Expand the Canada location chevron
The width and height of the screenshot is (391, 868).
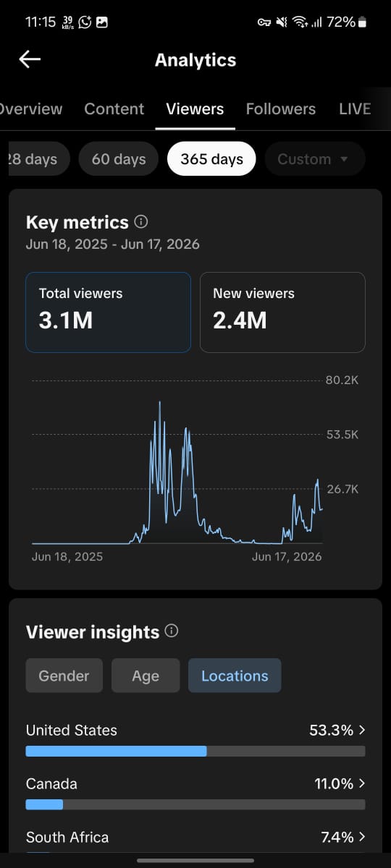[x=362, y=783]
